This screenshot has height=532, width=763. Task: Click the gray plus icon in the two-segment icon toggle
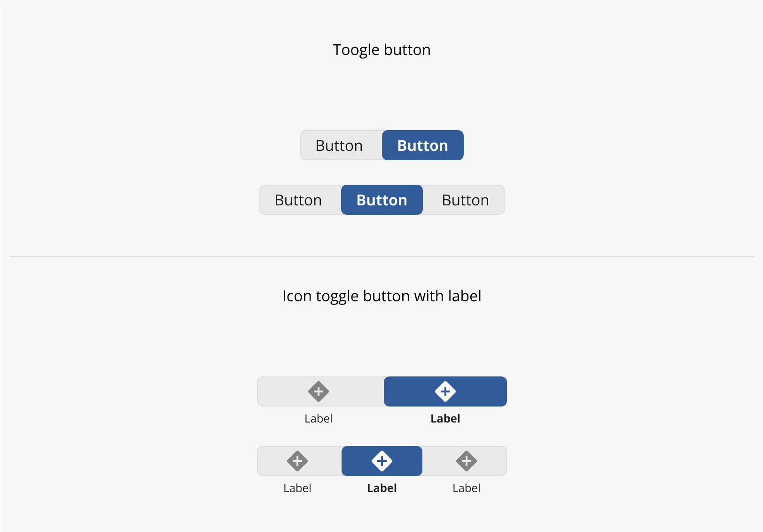coord(319,391)
